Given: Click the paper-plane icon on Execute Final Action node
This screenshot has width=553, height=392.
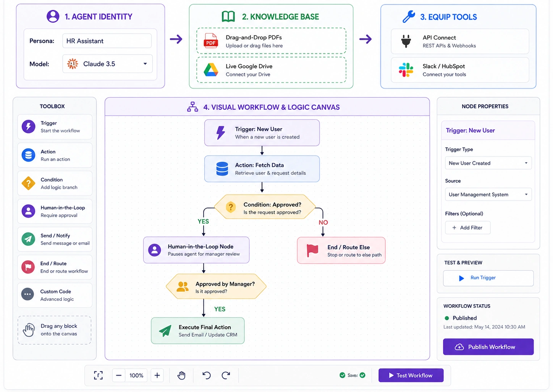Looking at the screenshot, I should (x=165, y=331).
